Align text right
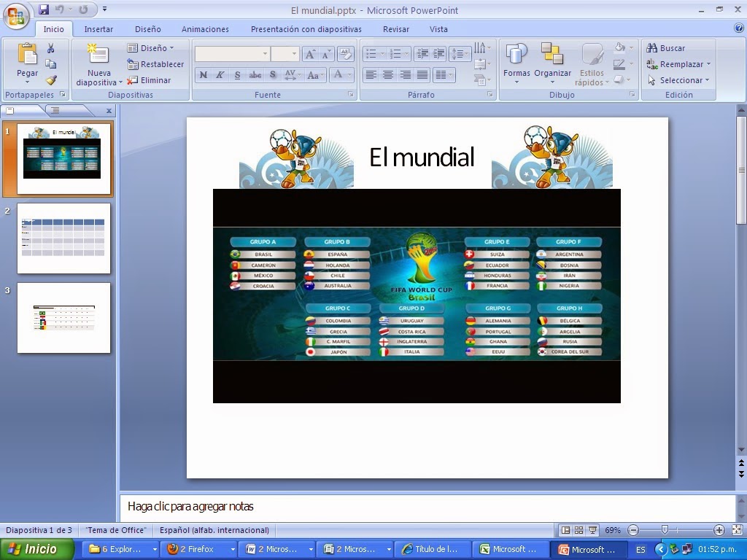This screenshot has height=560, width=747. tap(406, 75)
